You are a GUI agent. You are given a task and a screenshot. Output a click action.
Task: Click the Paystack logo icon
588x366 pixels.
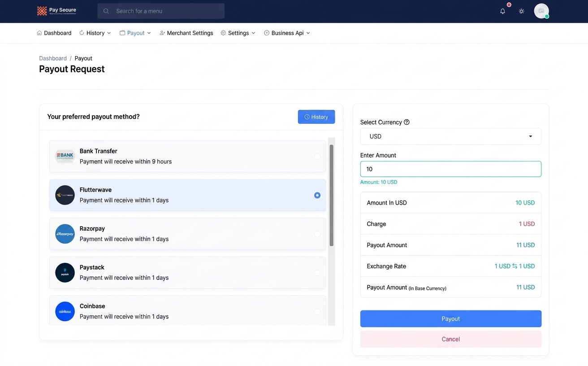pyautogui.click(x=65, y=273)
